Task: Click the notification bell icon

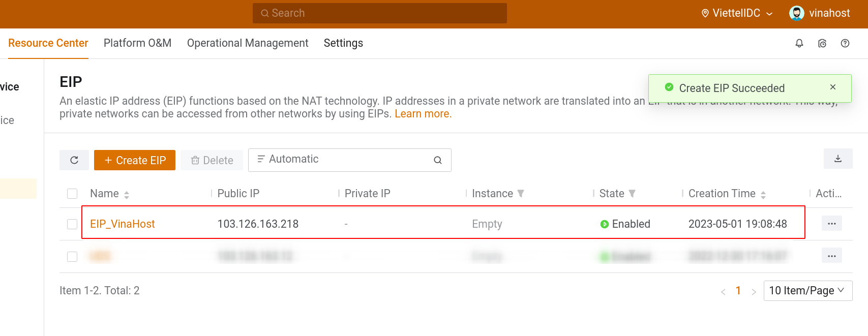Action: click(x=799, y=43)
